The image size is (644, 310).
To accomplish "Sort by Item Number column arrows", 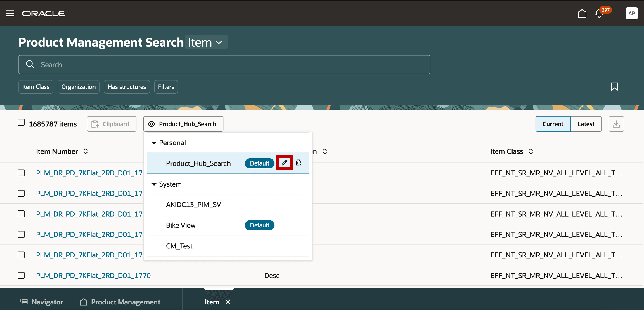I will [x=86, y=151].
